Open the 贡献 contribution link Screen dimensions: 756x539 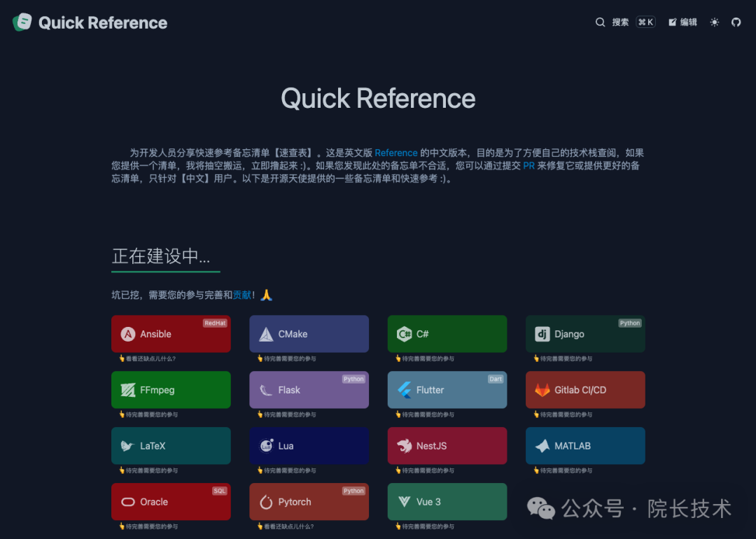click(242, 295)
